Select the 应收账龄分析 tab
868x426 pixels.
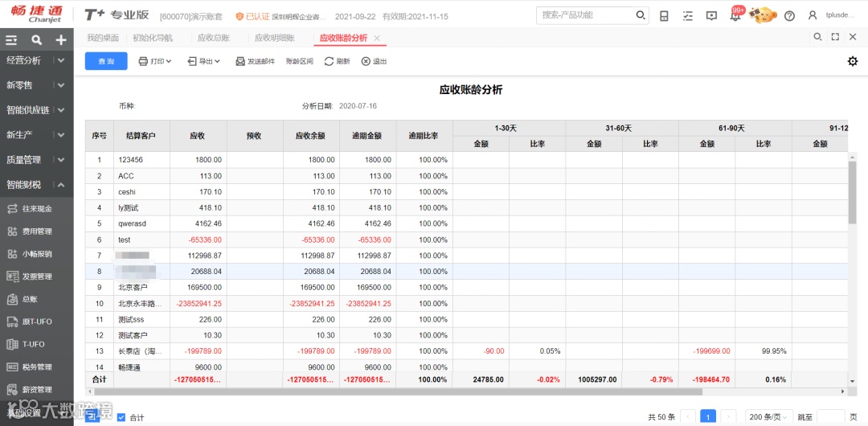343,39
